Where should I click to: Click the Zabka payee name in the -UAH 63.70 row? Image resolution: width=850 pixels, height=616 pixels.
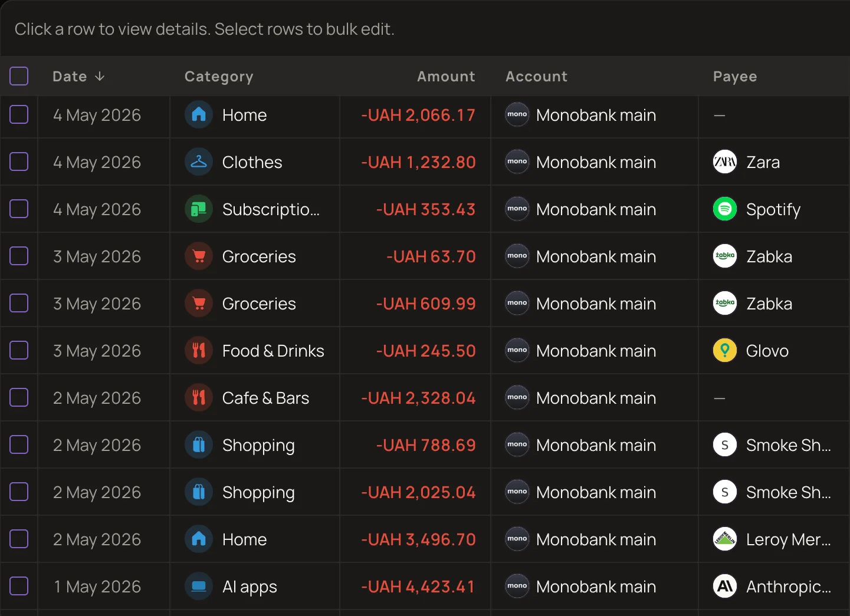pos(769,256)
